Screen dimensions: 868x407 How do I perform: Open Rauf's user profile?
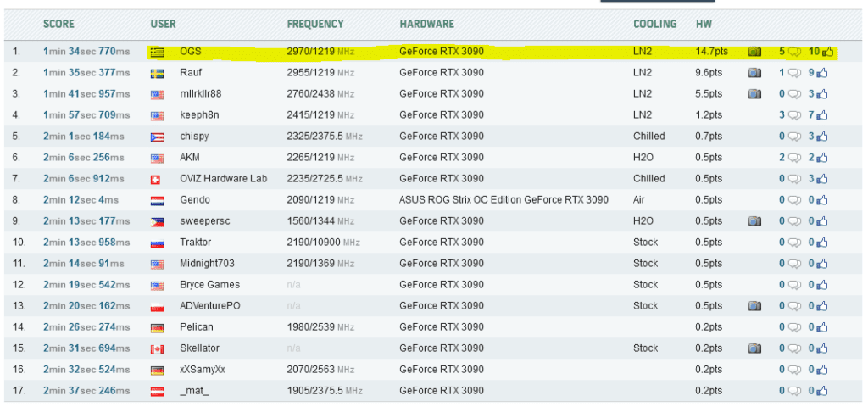[189, 73]
